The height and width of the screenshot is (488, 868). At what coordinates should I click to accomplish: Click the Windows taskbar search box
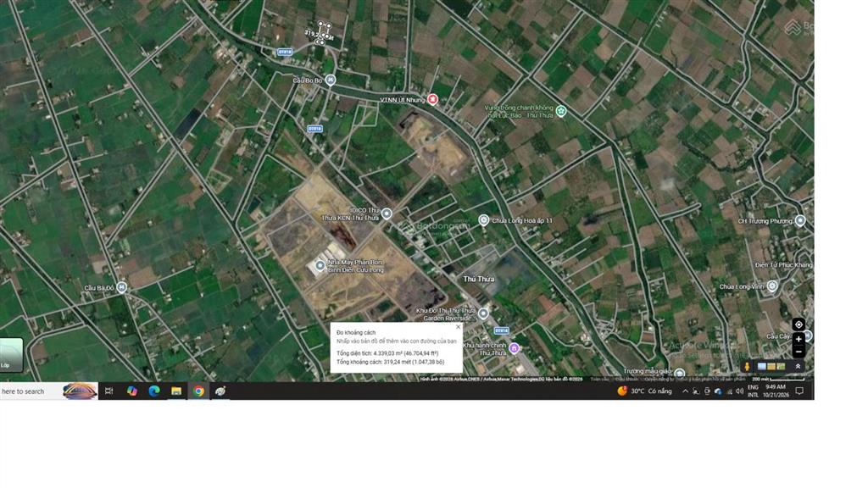click(48, 391)
